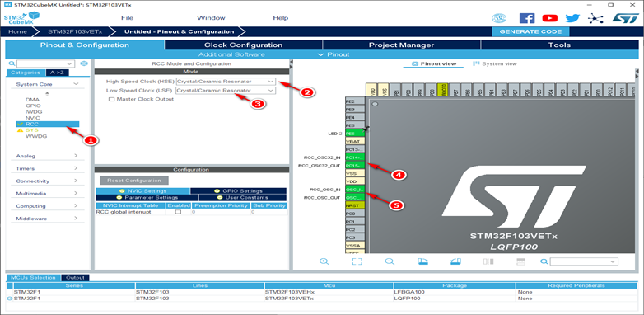Select the green PE6 pin on the chip
Screen dimensions: 644x315
click(x=355, y=134)
